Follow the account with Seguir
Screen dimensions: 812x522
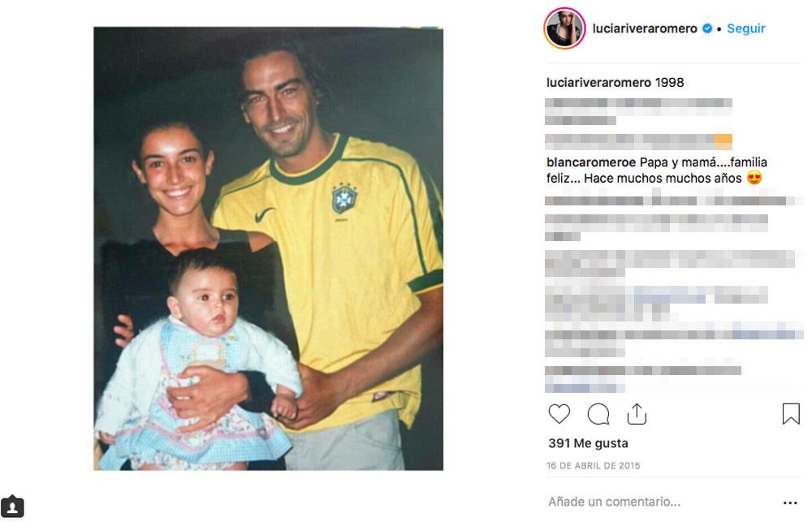745,28
